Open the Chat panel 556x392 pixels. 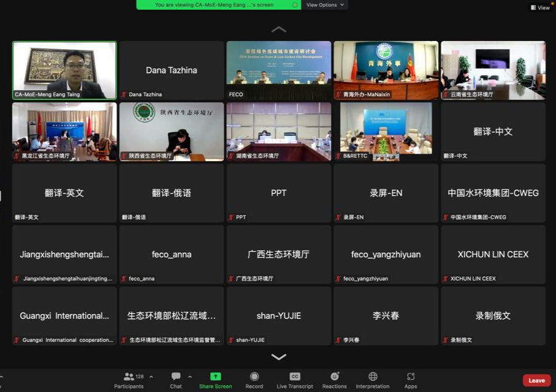176,380
